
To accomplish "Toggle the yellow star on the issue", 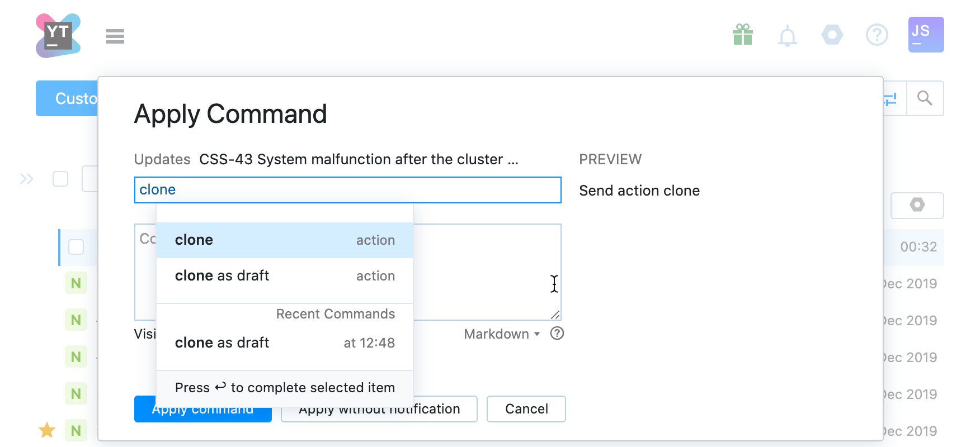I will tap(47, 430).
